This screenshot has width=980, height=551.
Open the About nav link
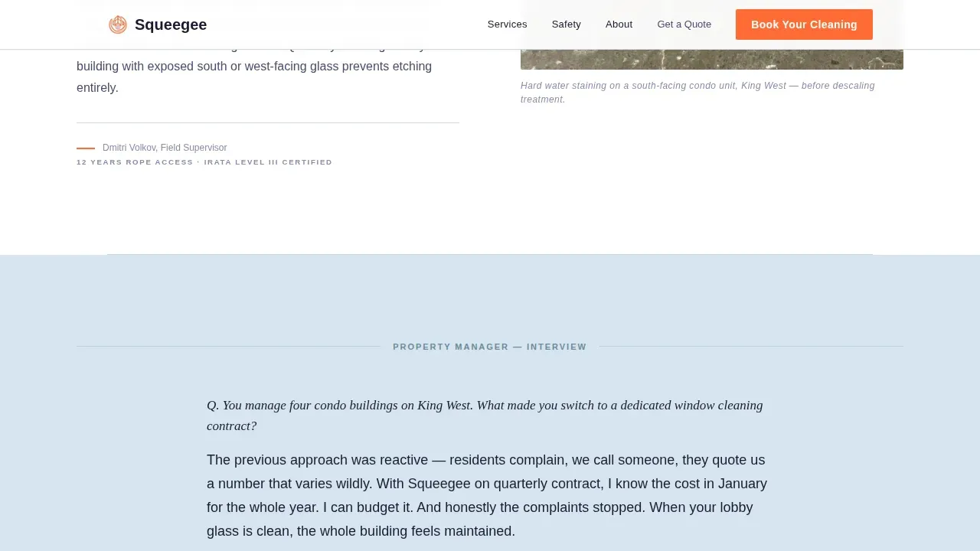point(619,24)
